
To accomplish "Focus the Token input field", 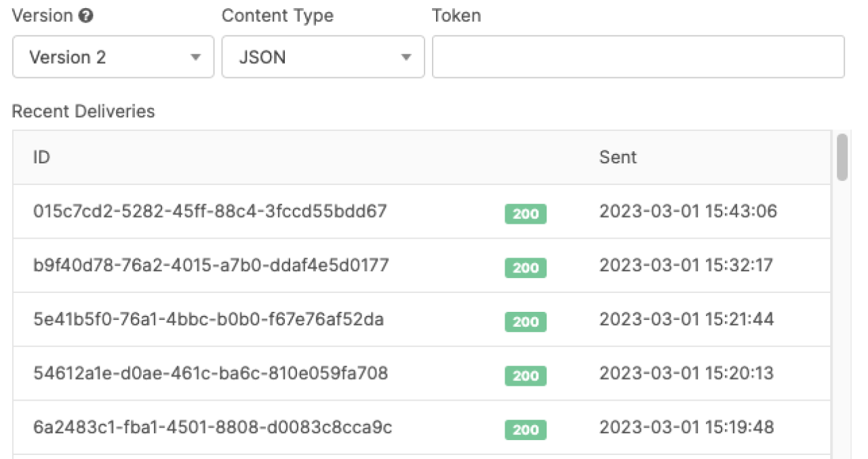I will (x=638, y=57).
